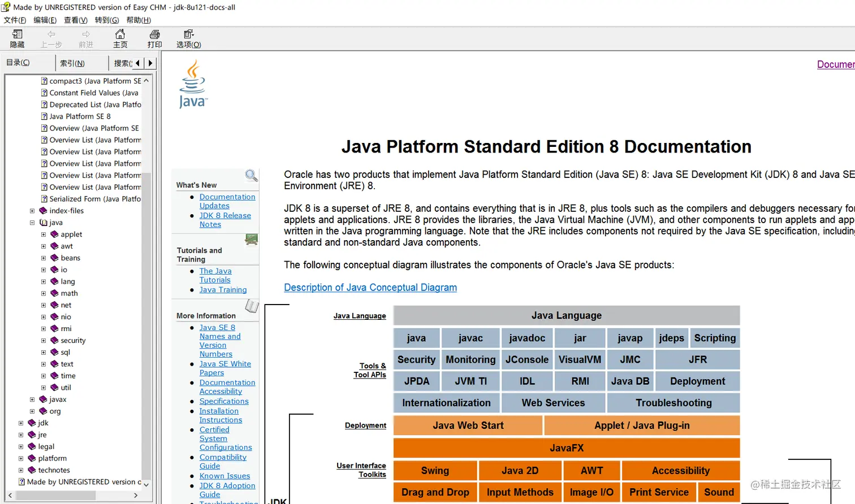Click the tree horizontal scrollbar right arrow

136,496
